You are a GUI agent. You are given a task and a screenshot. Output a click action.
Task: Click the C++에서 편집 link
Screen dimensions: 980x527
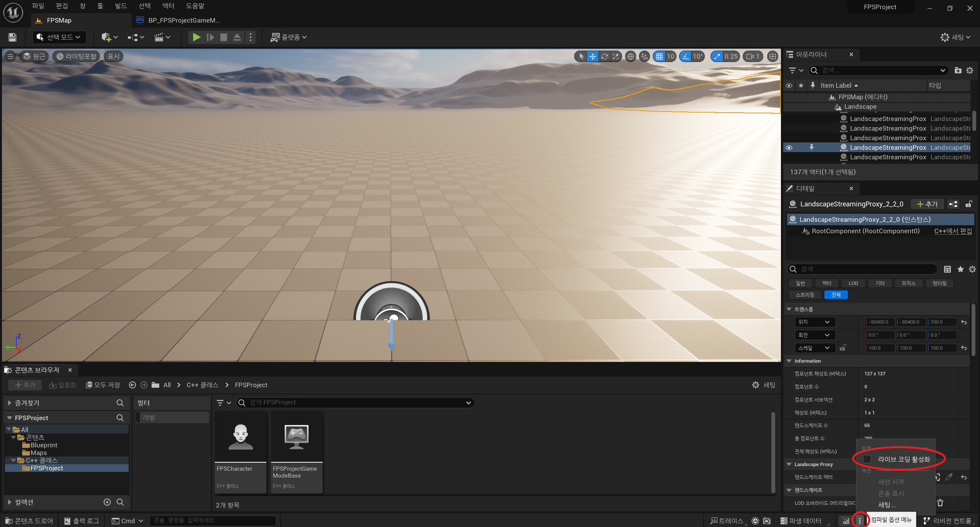(x=953, y=231)
